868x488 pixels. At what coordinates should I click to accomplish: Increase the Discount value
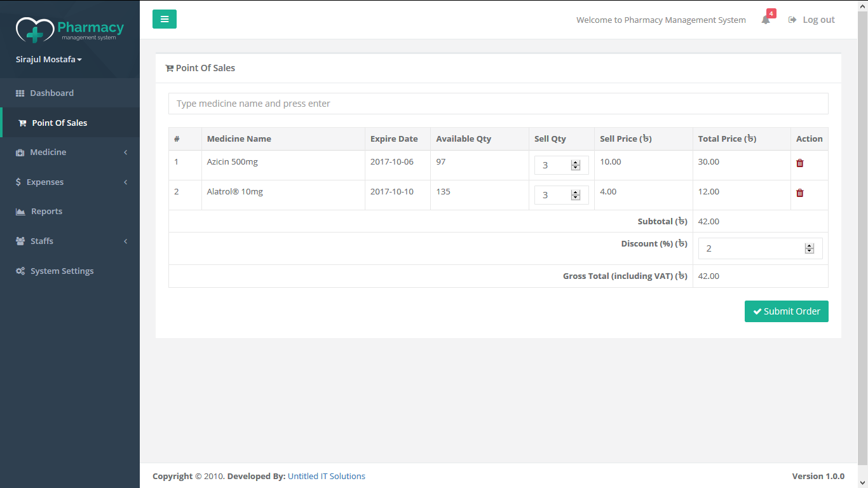(810, 246)
